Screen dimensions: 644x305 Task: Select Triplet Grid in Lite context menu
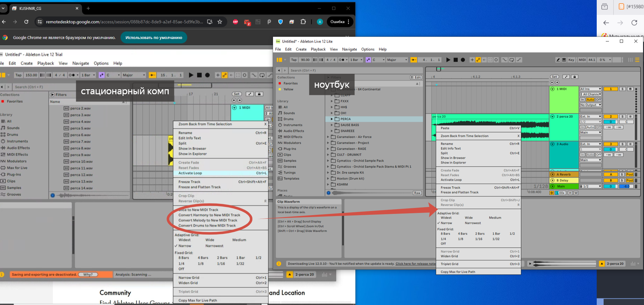click(478, 264)
